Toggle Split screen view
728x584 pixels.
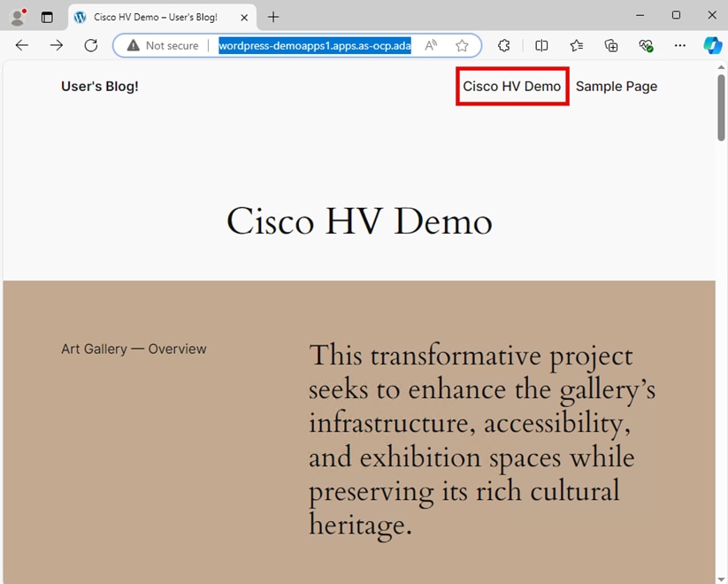pyautogui.click(x=541, y=45)
